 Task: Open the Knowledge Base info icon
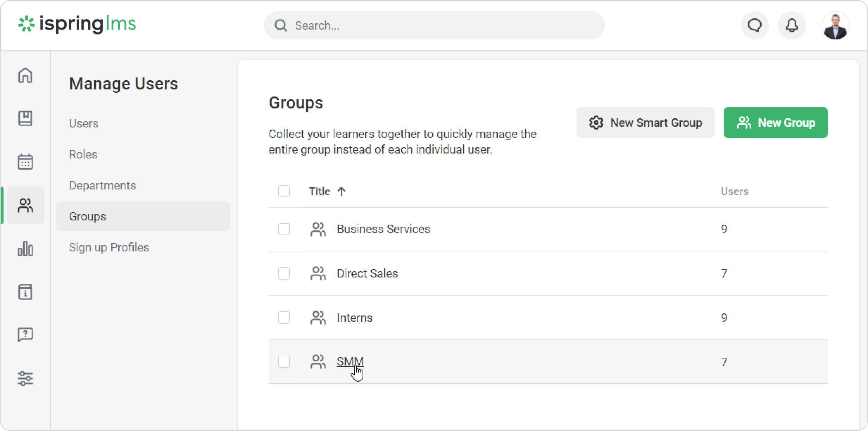(x=25, y=292)
